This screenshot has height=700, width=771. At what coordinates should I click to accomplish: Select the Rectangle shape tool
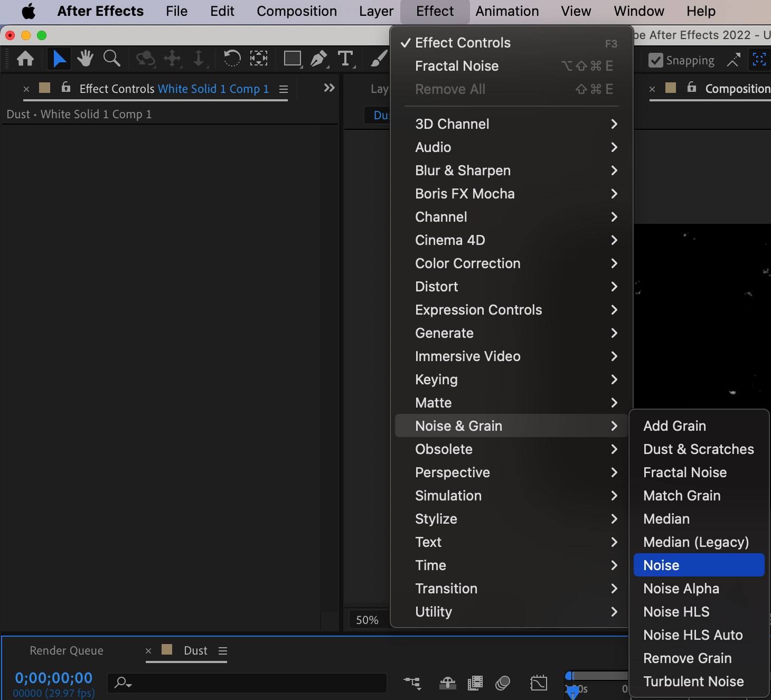pos(292,59)
